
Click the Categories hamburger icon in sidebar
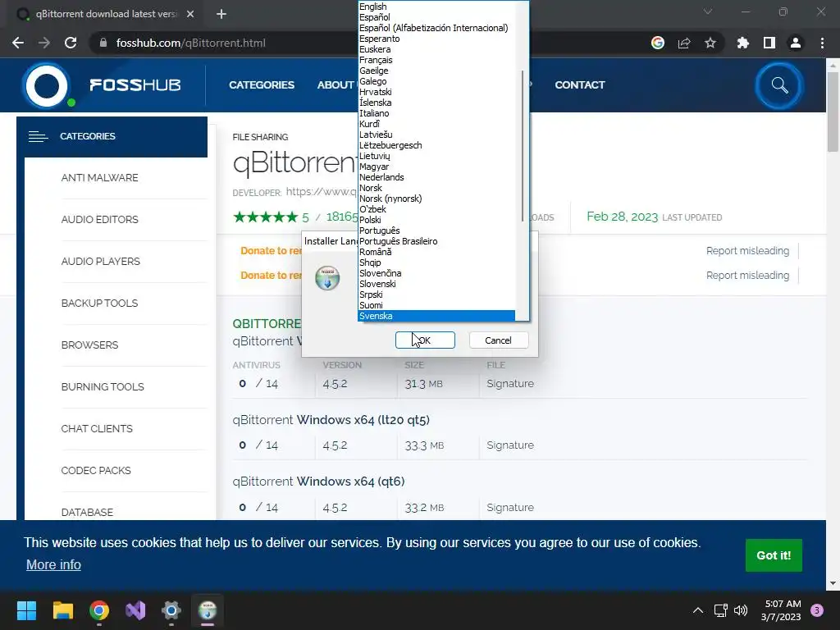click(38, 137)
